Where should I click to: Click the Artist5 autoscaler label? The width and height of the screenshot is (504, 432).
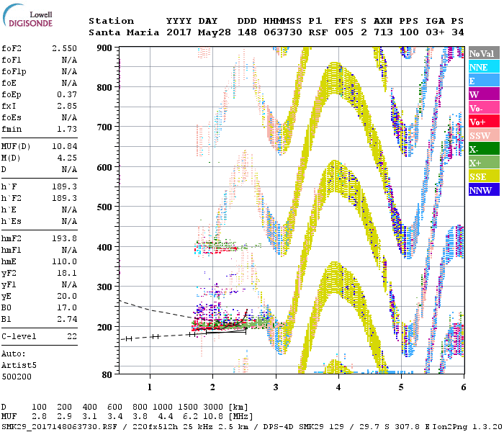coord(19,366)
